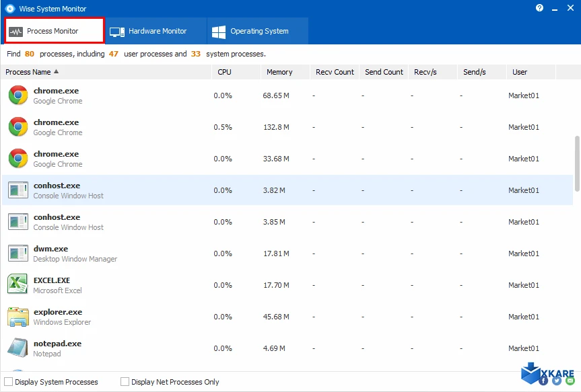
Task: Click the Excel application icon
Action: pos(18,285)
